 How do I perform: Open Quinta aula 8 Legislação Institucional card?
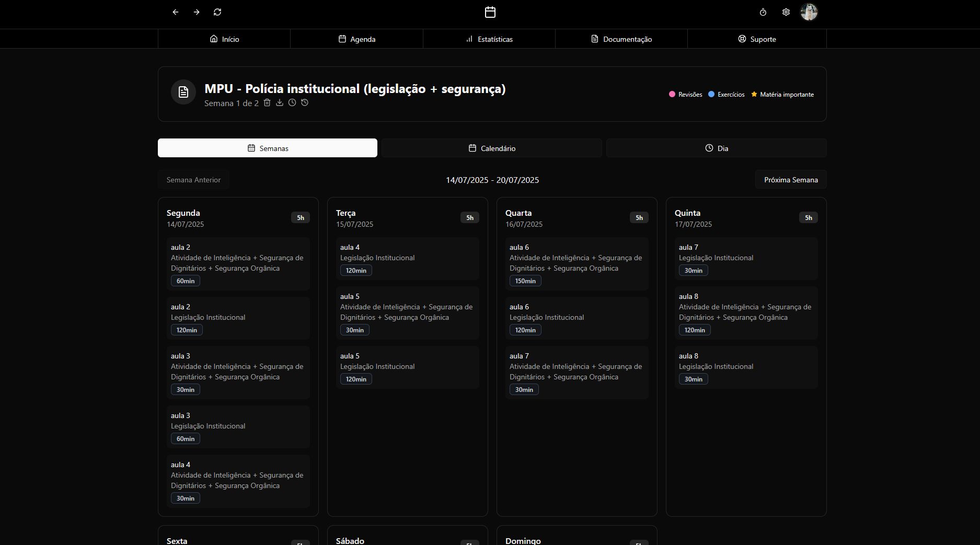click(746, 367)
